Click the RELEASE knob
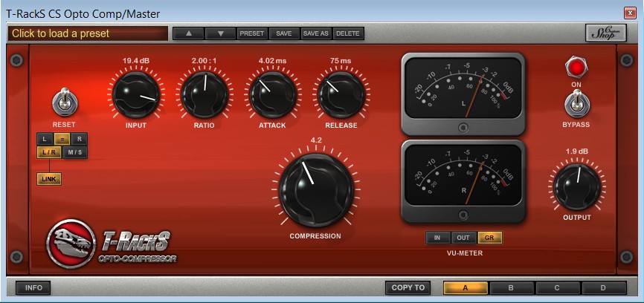The height and width of the screenshot is (303, 644). tap(341, 95)
